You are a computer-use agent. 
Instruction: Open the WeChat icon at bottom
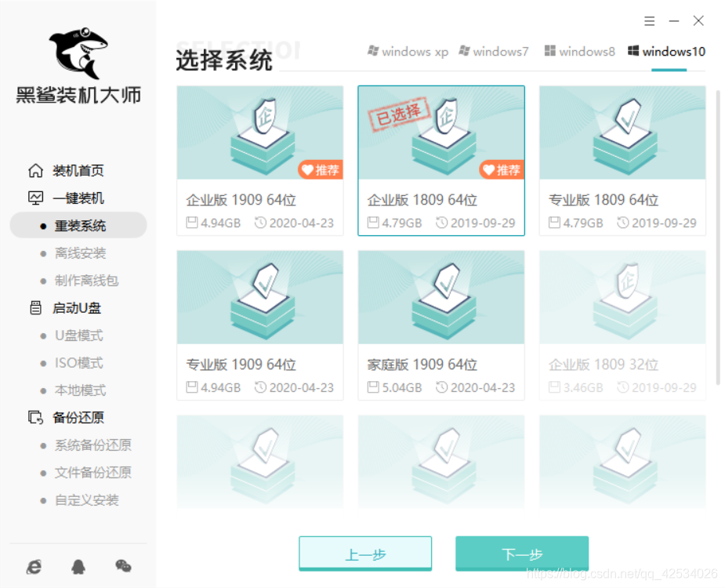(123, 566)
